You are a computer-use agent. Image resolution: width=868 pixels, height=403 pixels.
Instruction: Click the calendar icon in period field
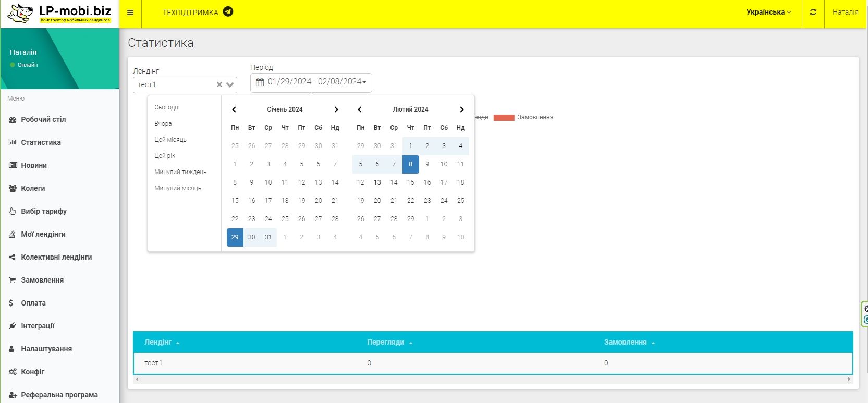pyautogui.click(x=260, y=82)
